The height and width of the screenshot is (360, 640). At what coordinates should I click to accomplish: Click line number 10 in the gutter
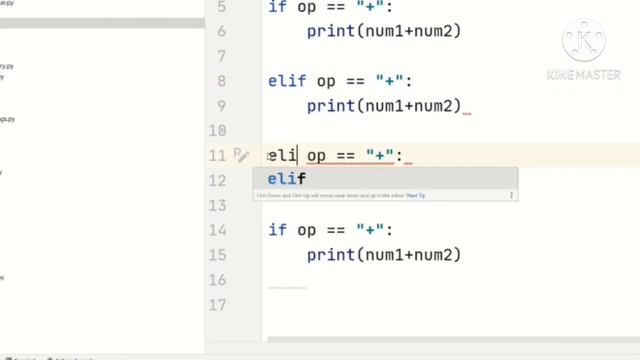(x=217, y=131)
